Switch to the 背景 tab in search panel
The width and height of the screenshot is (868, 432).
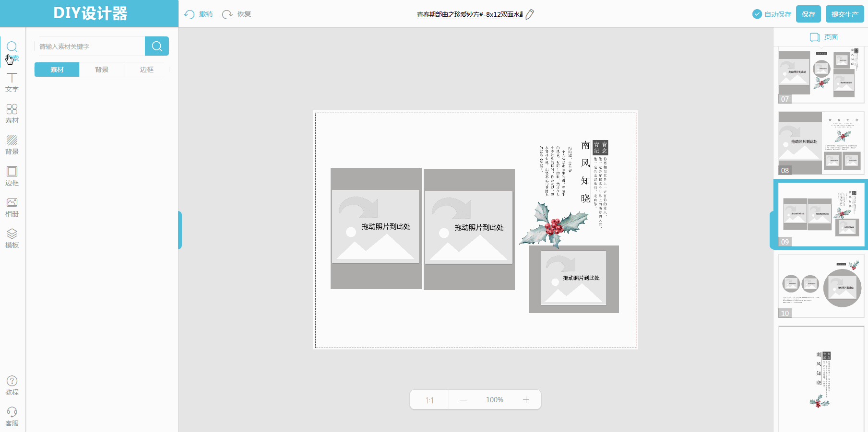click(102, 70)
